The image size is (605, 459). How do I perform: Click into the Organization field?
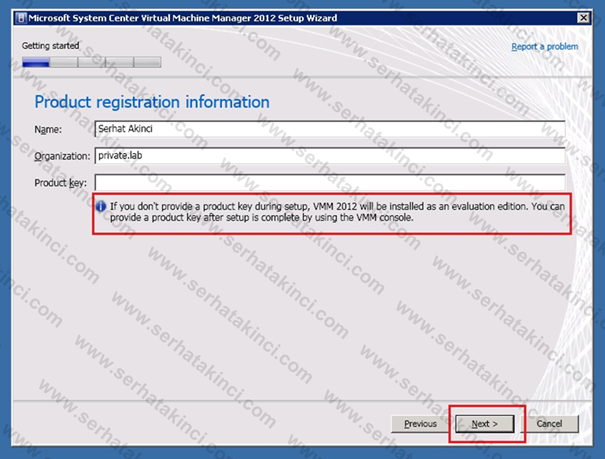tap(330, 155)
